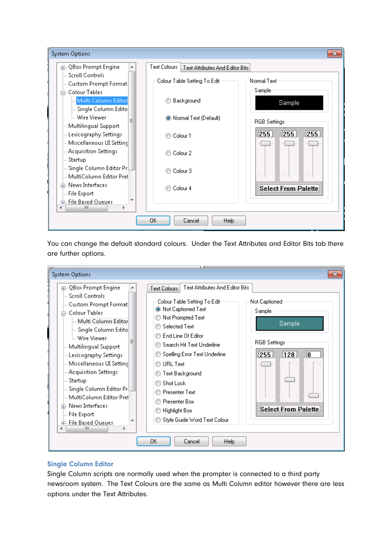
Task: Select Multi Column Editor in upper tree
Action: click(102, 101)
